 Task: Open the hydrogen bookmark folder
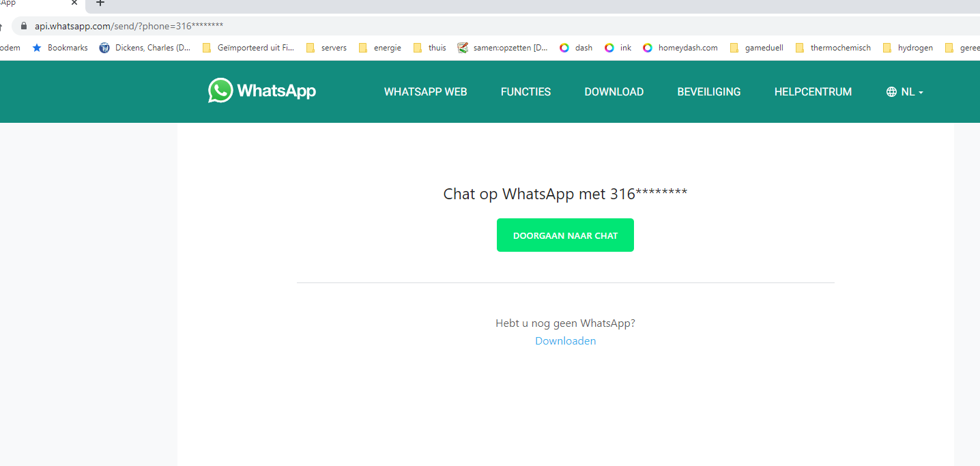(908, 48)
